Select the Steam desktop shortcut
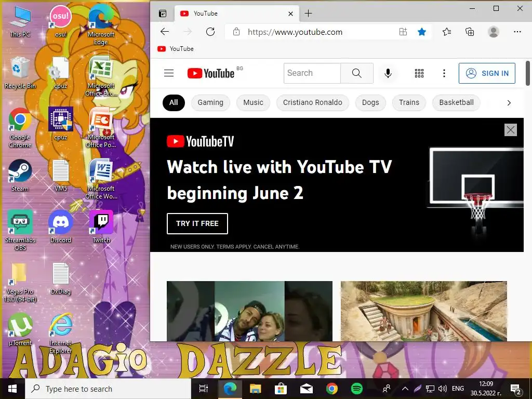532x399 pixels. coord(20,176)
